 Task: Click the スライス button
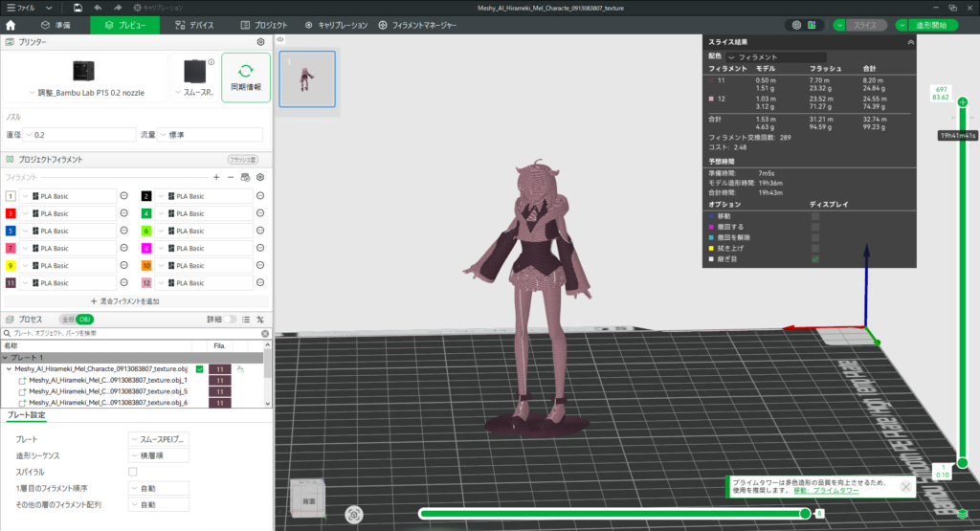[x=865, y=25]
